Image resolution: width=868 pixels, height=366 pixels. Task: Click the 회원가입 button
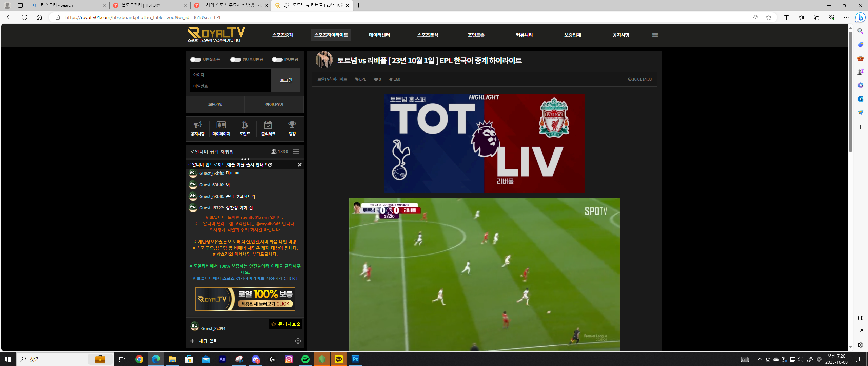(x=215, y=104)
